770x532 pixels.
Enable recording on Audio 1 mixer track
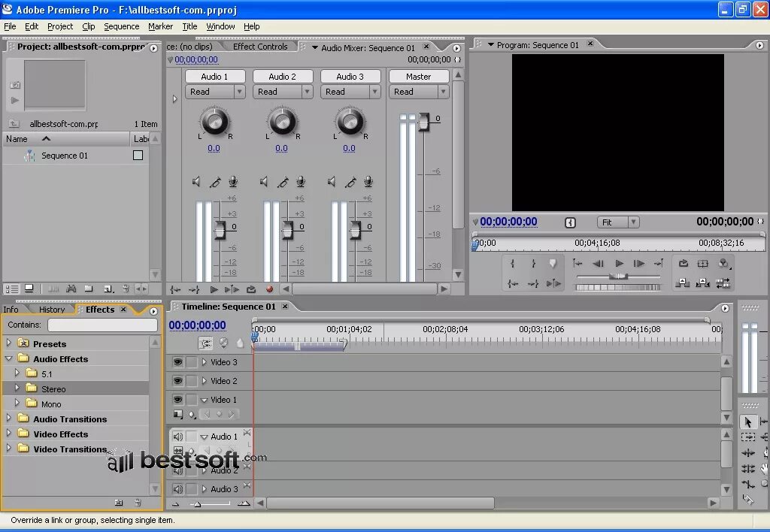233,182
